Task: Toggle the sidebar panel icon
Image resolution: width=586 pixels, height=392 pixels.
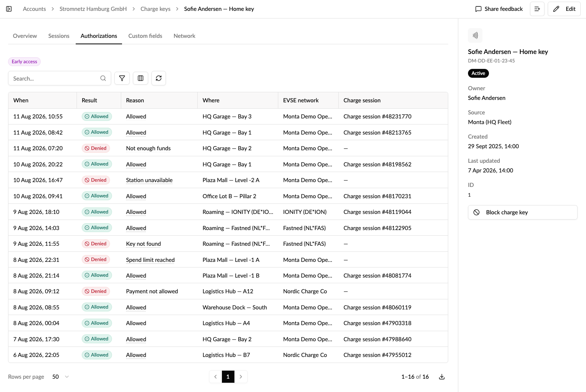Action: coord(9,9)
